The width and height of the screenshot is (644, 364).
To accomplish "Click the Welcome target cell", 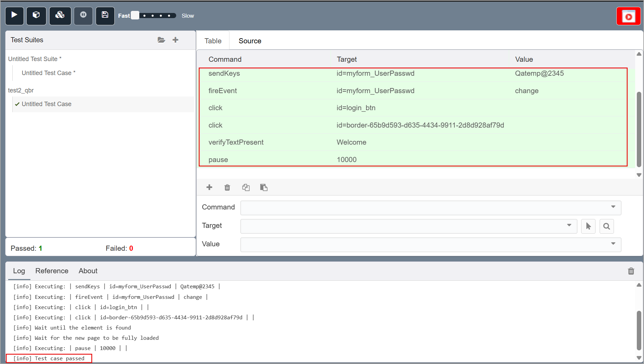I will (x=351, y=142).
